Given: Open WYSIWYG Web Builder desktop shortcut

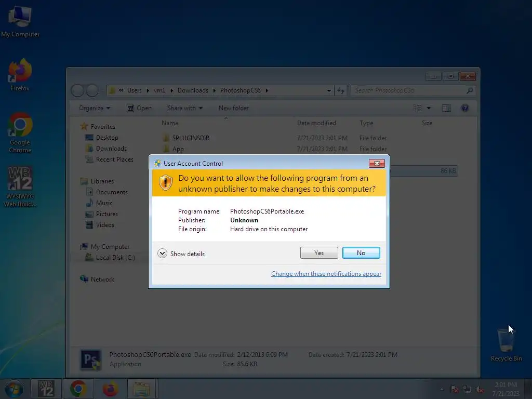Looking at the screenshot, I should click(x=20, y=187).
